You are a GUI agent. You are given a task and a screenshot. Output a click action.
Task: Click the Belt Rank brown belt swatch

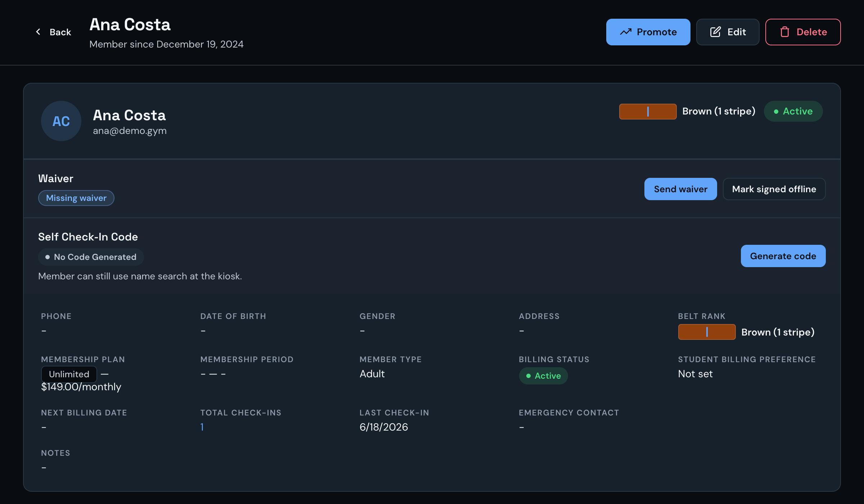(x=707, y=332)
